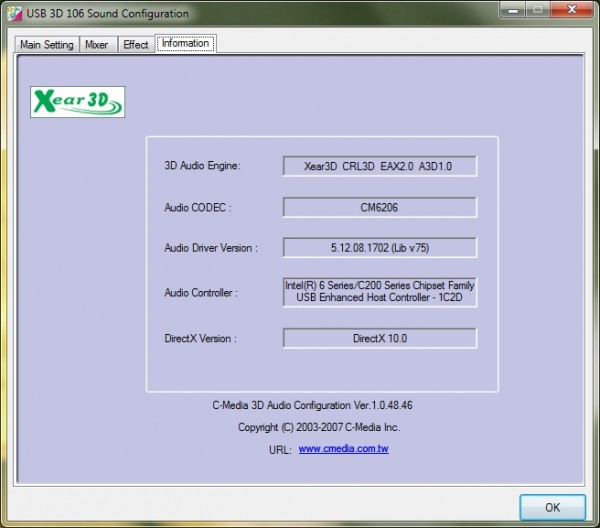
Task: Click the OK button
Action: (x=552, y=507)
